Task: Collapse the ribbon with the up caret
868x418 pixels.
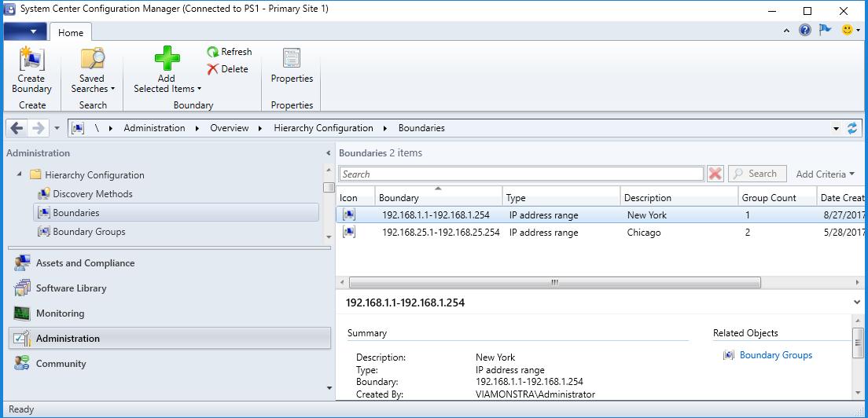Action: coord(786,31)
